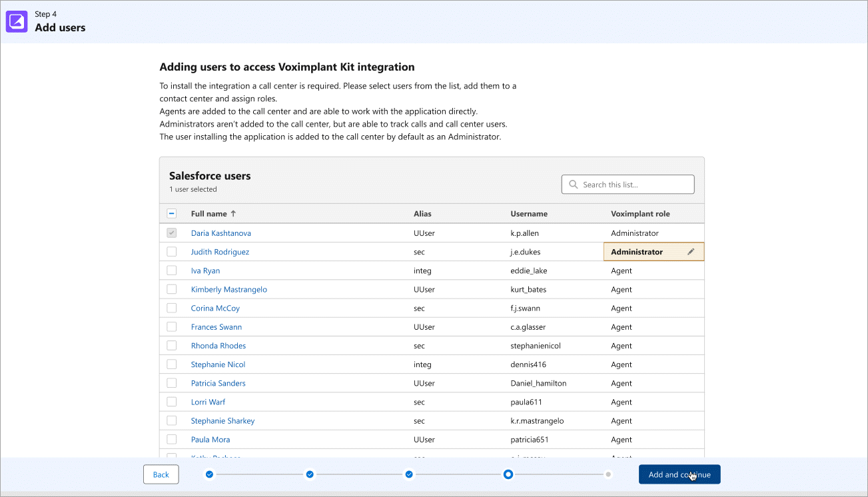Check the box for Patricia Sanders
Image resolution: width=868 pixels, height=497 pixels.
click(172, 383)
